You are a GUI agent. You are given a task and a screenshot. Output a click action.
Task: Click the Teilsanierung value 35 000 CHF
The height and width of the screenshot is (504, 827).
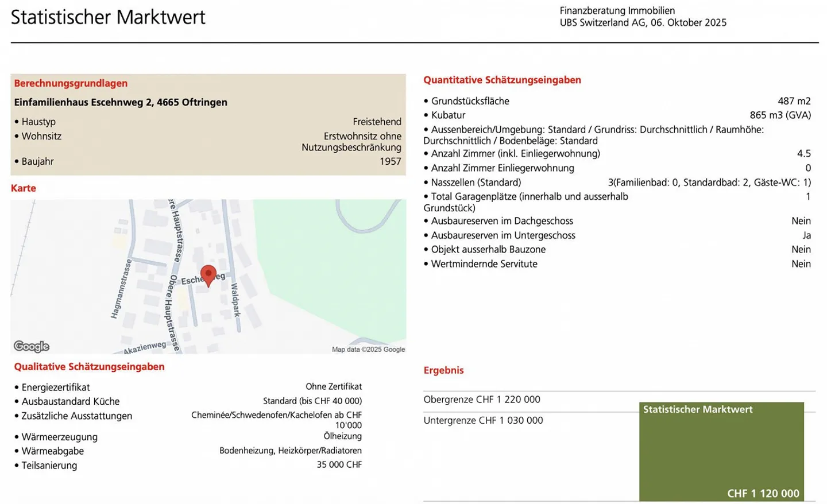339,464
